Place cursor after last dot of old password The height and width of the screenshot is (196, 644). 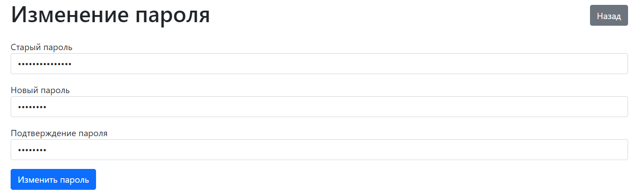pyautogui.click(x=73, y=64)
